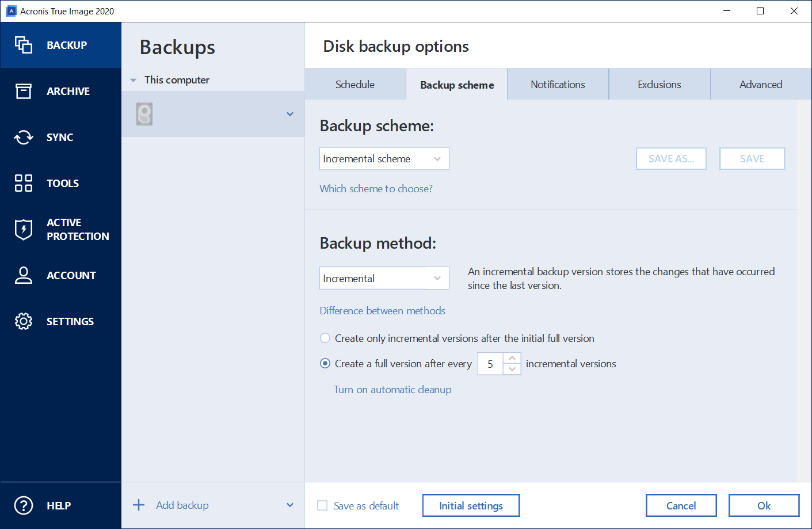Screen dimensions: 812x529
Task: Increase incremental versions count with up arrow
Action: (512, 358)
